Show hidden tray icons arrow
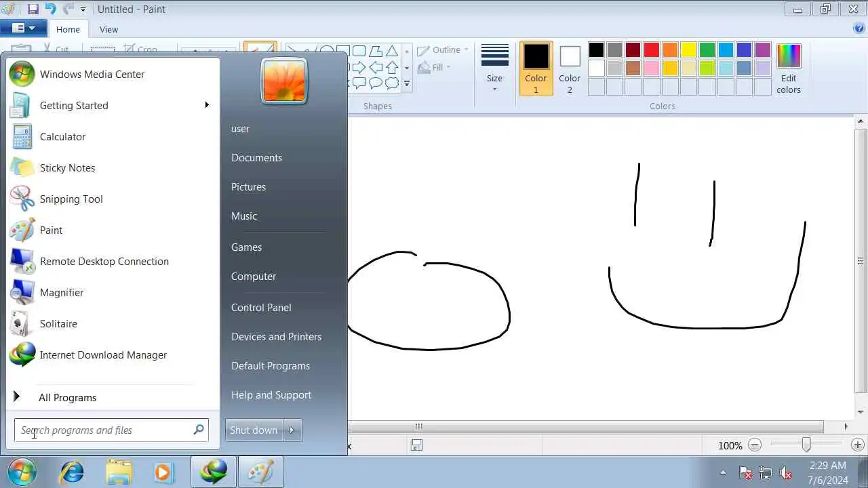 point(723,472)
